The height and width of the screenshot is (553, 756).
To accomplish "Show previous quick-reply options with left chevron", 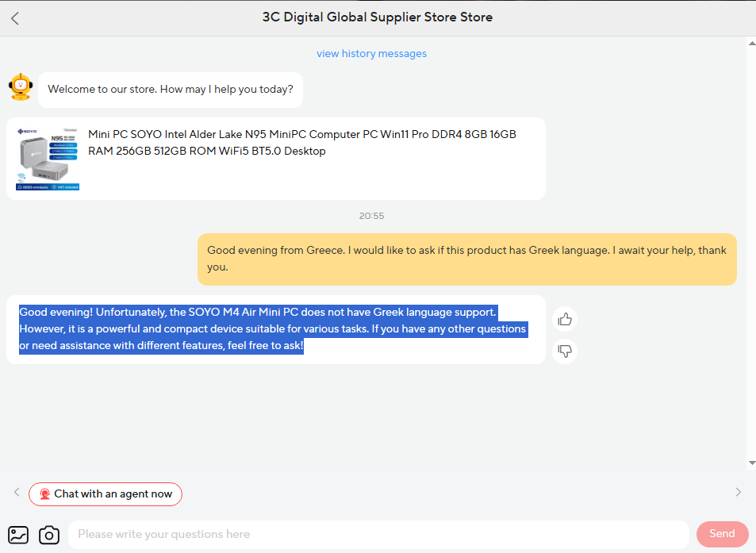I will pyautogui.click(x=17, y=492).
